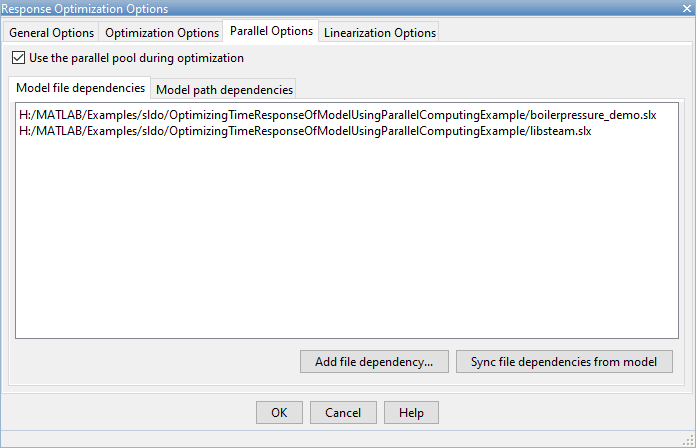Click the Add file dependency button
696x448 pixels.
pos(374,362)
